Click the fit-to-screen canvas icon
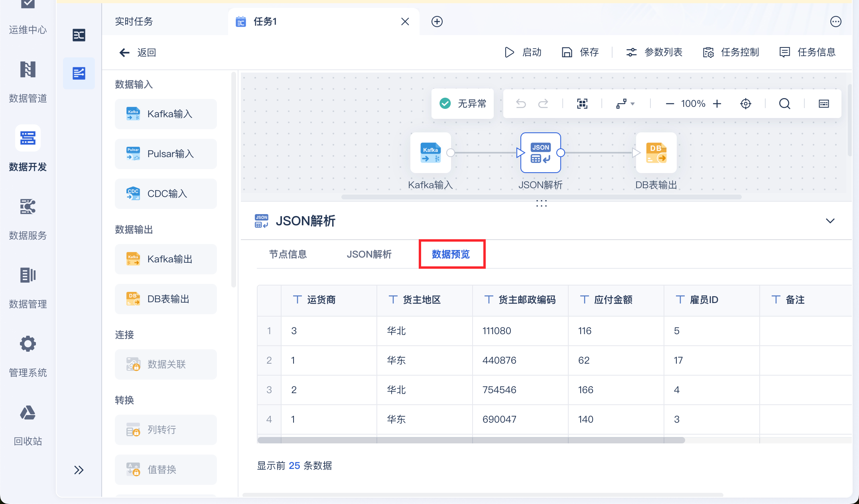The height and width of the screenshot is (504, 859). 582,104
